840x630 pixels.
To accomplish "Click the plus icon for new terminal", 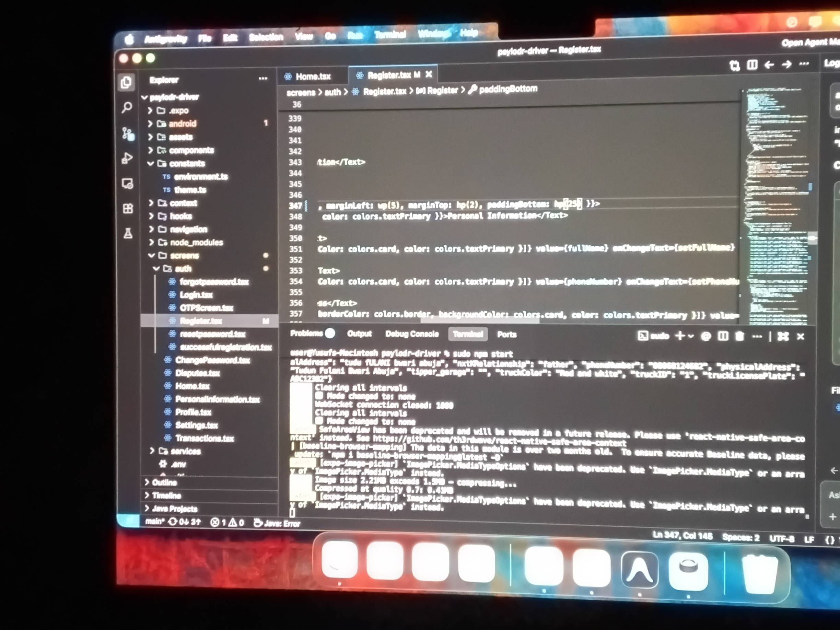I will 680,336.
